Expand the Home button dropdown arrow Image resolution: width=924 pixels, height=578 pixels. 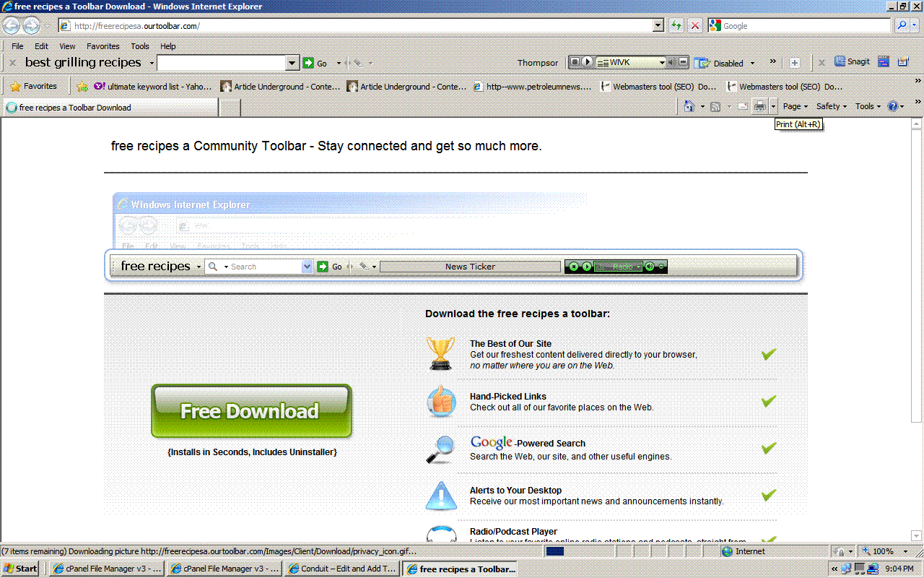(x=702, y=106)
